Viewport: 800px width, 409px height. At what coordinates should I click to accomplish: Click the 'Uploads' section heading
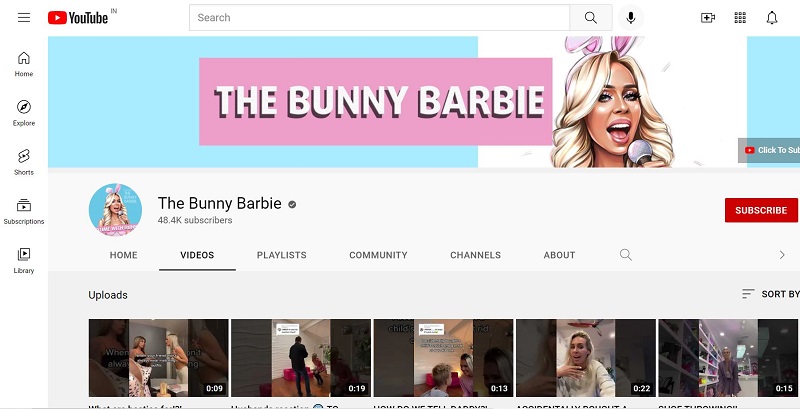pyautogui.click(x=108, y=295)
